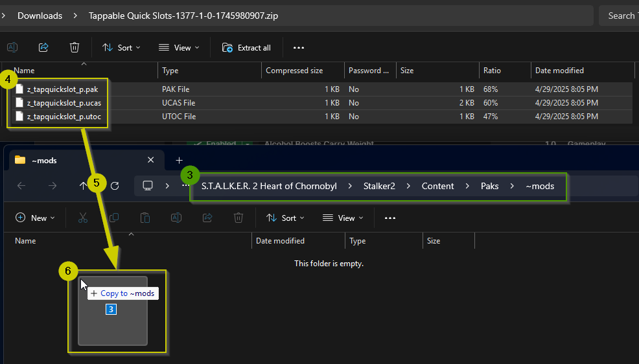639x364 pixels.
Task: Click 2 KB size cell of ucas file
Action: coord(467,103)
